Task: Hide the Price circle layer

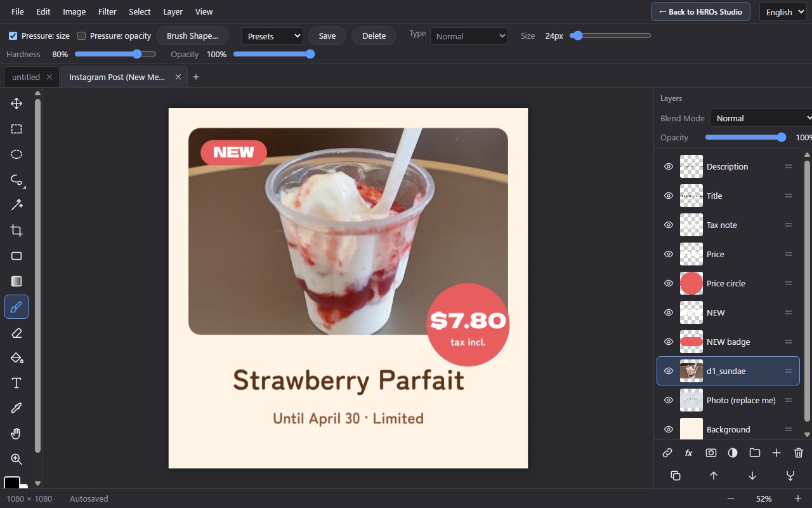Action: pyautogui.click(x=668, y=283)
